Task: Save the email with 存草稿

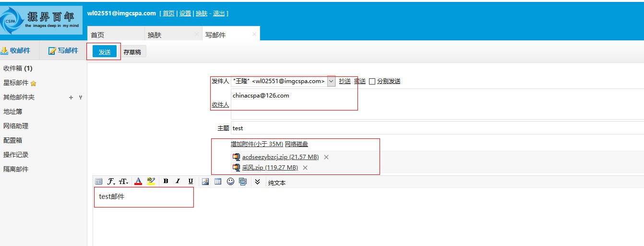Action: click(x=132, y=52)
